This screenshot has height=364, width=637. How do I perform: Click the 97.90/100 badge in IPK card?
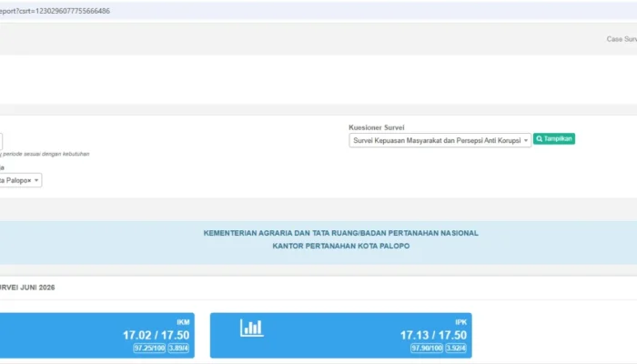(427, 349)
